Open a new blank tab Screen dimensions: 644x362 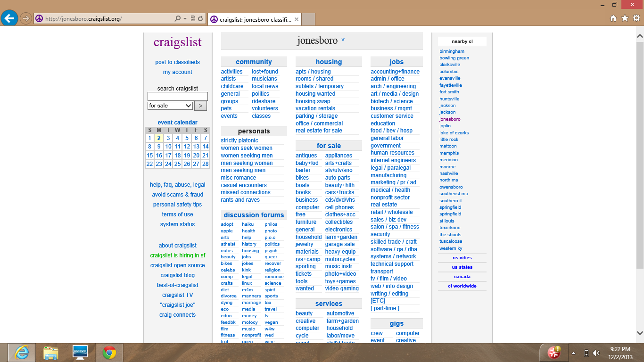(308, 19)
